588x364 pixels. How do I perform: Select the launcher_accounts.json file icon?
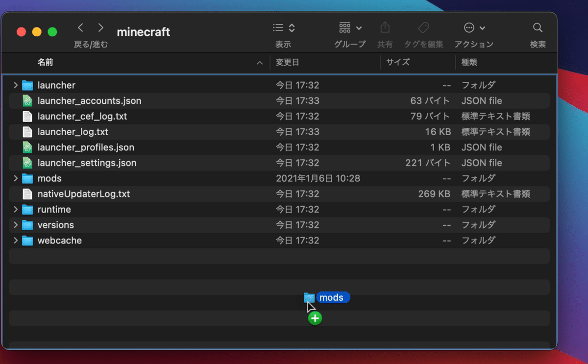27,101
